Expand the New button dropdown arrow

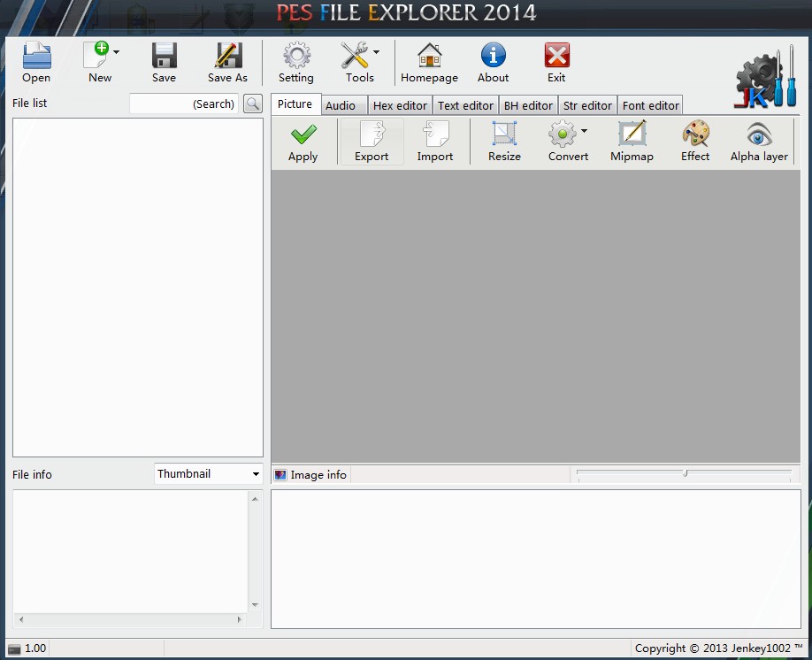point(116,52)
